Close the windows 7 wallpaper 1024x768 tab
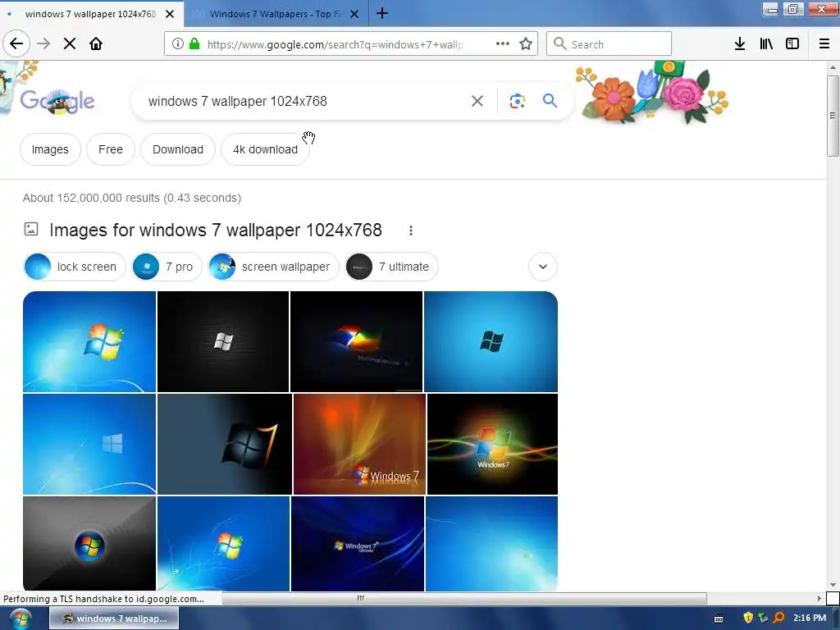The width and height of the screenshot is (840, 630). (170, 14)
